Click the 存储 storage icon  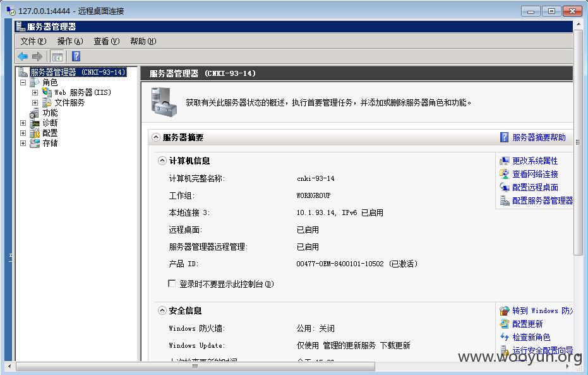(x=35, y=143)
